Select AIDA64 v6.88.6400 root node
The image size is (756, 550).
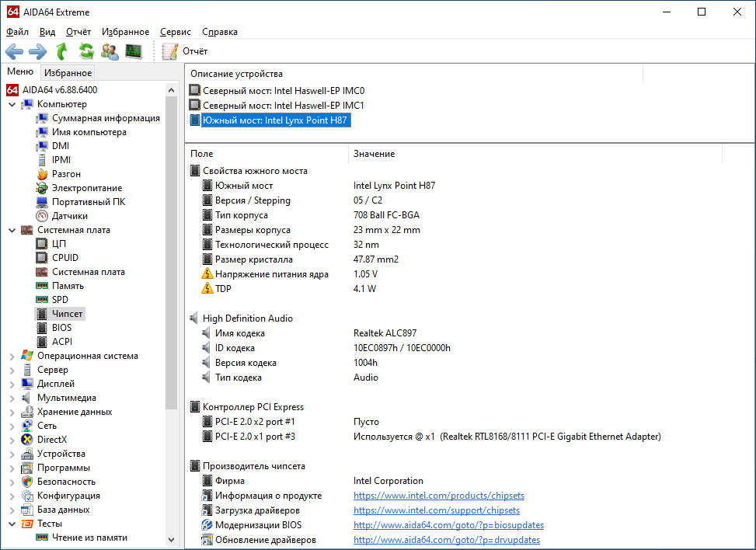(51, 90)
